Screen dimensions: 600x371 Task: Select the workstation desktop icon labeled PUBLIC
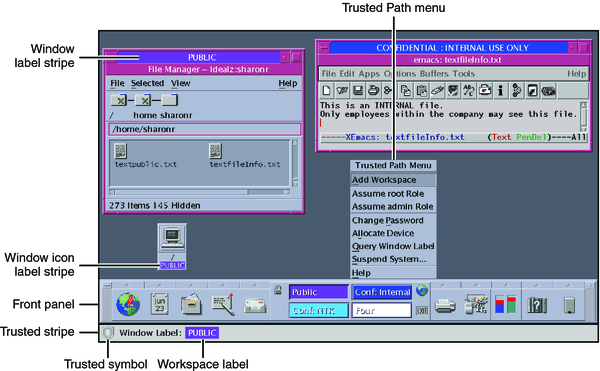click(172, 247)
